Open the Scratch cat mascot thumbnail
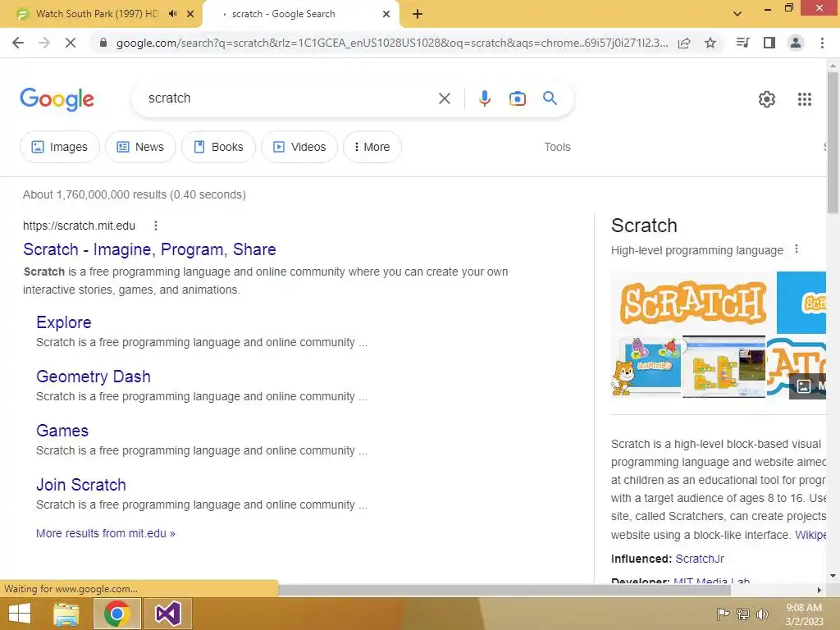Screen dimensions: 840x630 click(646, 367)
